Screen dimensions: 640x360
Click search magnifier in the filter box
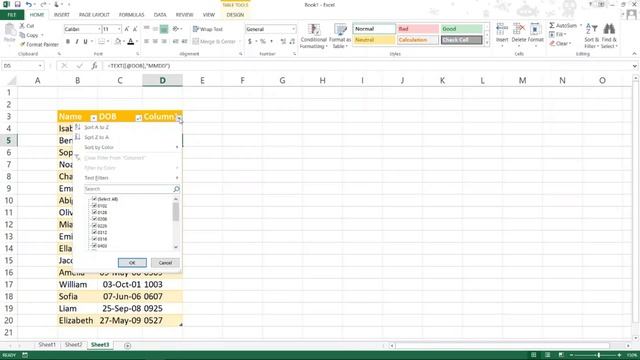click(176, 189)
